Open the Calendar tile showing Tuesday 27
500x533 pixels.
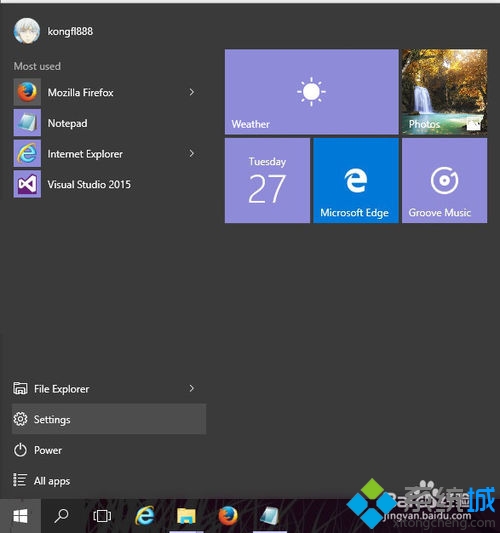(x=268, y=180)
